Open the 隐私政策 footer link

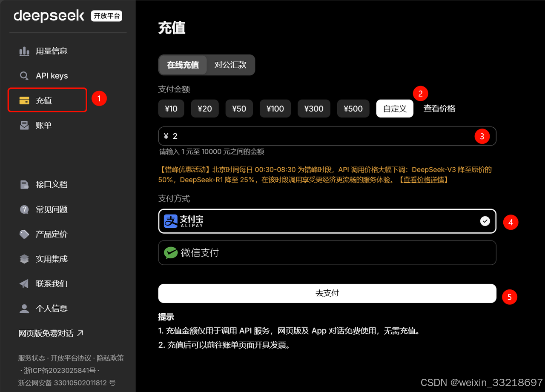111,358
